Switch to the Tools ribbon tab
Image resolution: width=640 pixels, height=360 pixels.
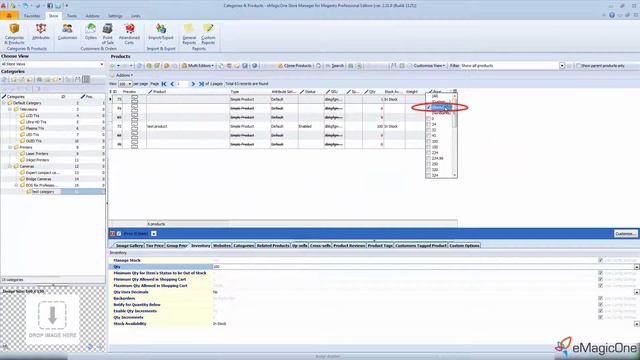72,16
